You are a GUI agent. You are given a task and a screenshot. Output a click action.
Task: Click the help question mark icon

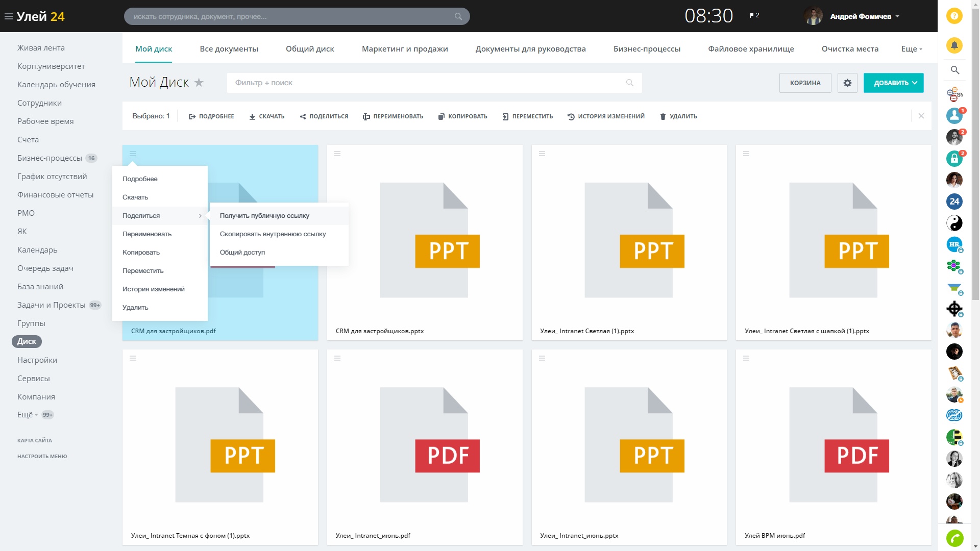pyautogui.click(x=954, y=16)
